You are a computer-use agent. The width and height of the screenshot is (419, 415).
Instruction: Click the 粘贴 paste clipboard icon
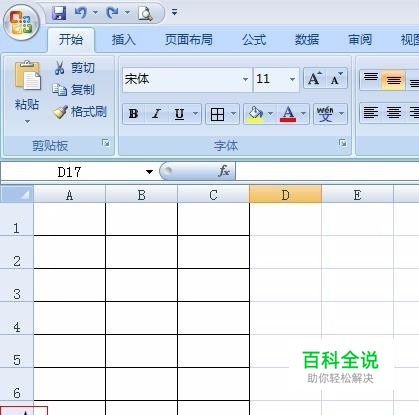coord(27,76)
